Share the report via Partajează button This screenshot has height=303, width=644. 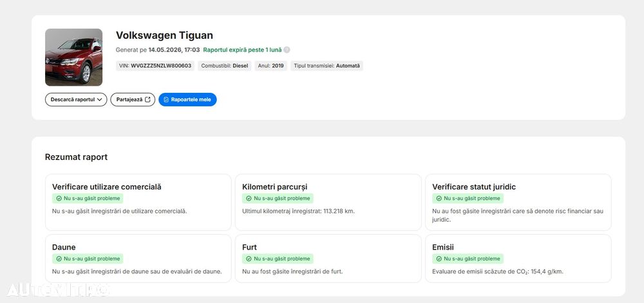[x=133, y=99]
